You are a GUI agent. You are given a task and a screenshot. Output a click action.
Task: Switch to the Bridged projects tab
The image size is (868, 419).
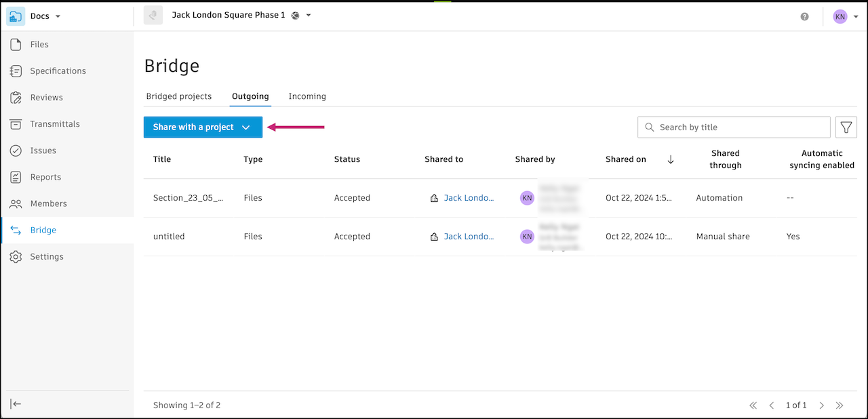179,96
